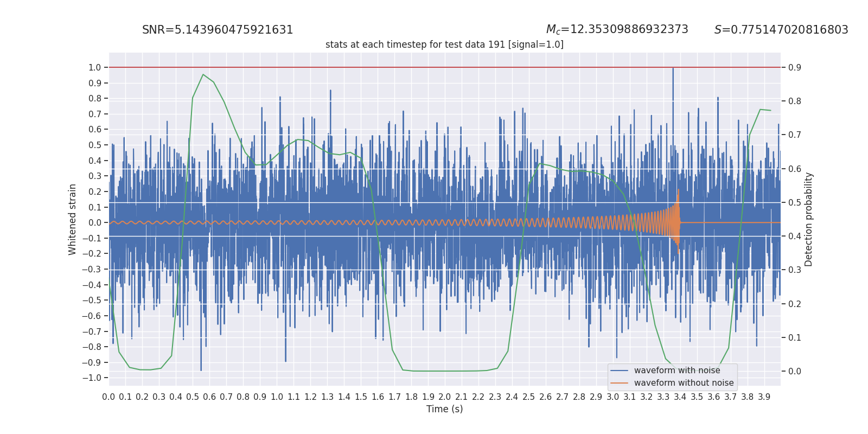868x434 pixels.
Task: Select the 0.7 tick on the Detection probability axis
Action: (x=795, y=135)
